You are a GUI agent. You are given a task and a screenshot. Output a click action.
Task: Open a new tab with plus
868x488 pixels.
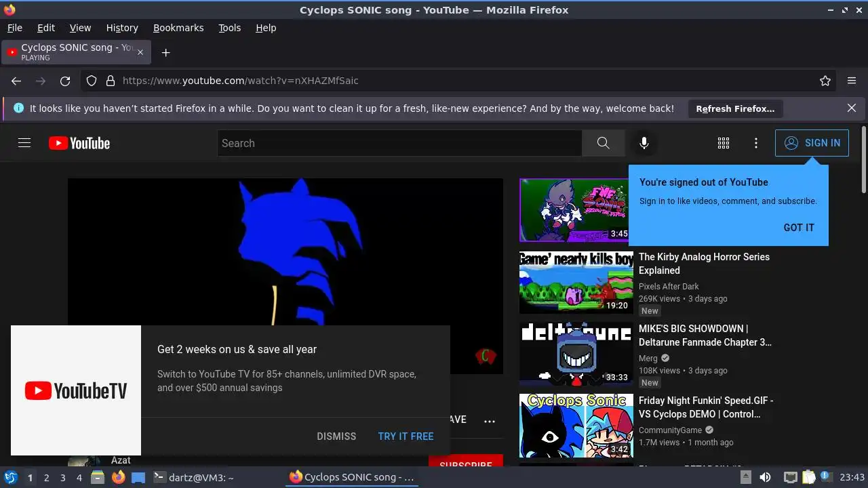click(165, 52)
